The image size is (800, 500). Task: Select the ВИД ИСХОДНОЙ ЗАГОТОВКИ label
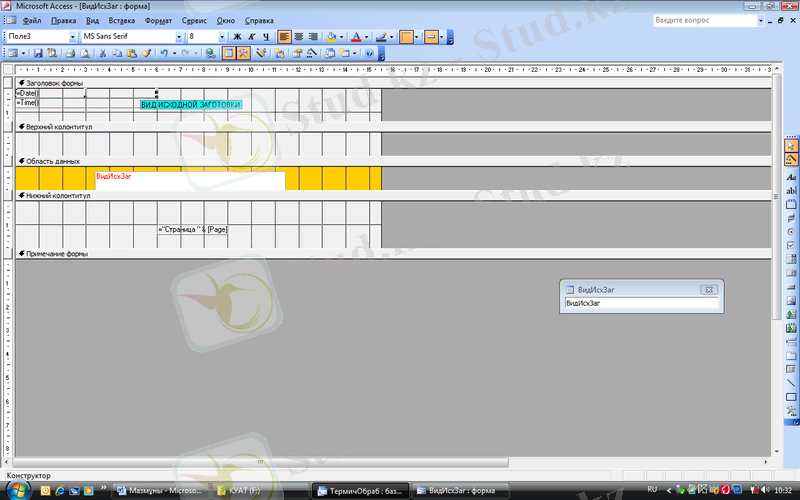191,105
